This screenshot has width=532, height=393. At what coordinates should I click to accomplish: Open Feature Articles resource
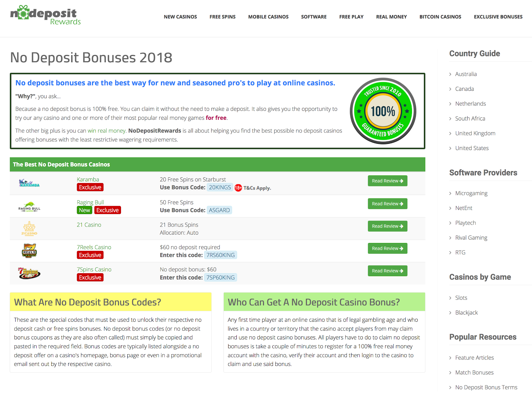(474, 358)
